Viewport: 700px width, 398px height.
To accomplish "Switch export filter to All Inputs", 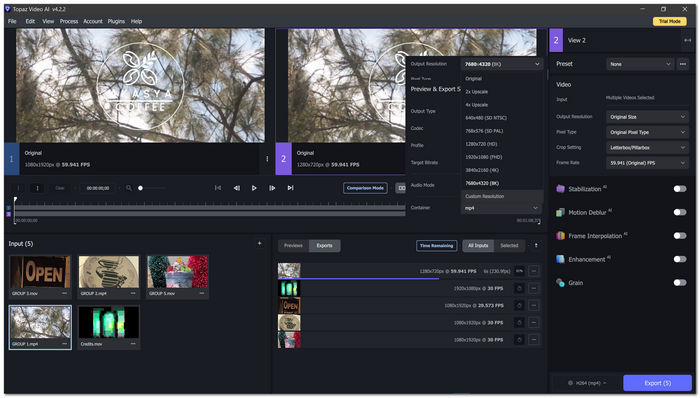I will [478, 246].
